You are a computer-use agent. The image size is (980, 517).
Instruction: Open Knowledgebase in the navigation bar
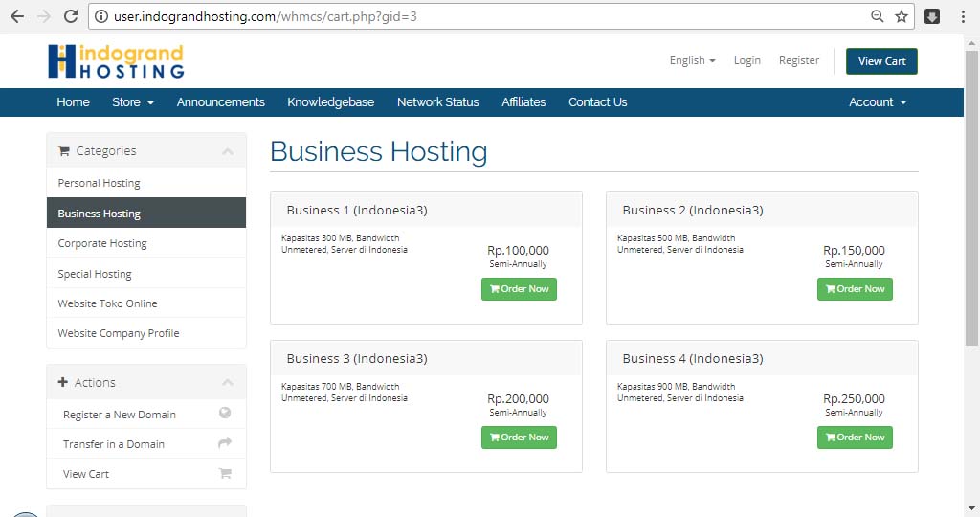[x=330, y=102]
